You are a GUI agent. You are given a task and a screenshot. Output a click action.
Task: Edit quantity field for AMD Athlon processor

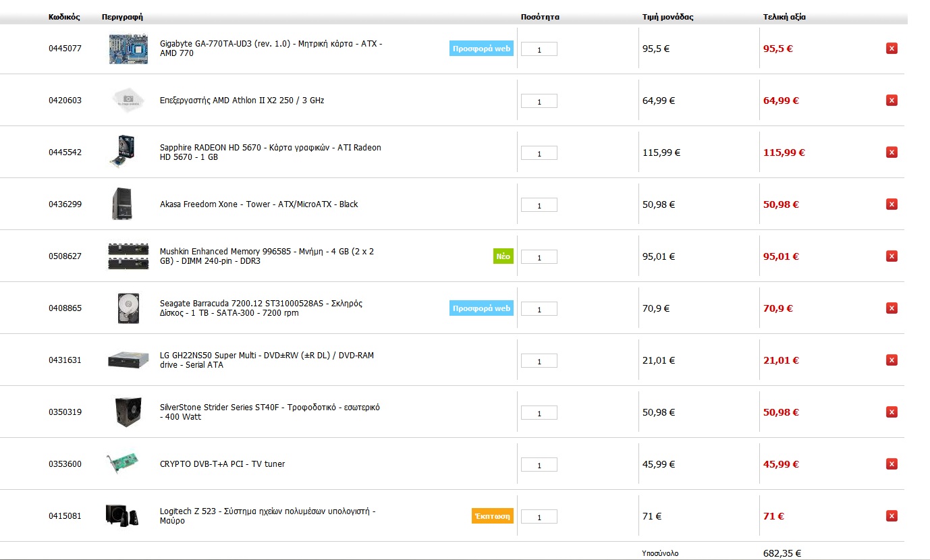coord(539,101)
